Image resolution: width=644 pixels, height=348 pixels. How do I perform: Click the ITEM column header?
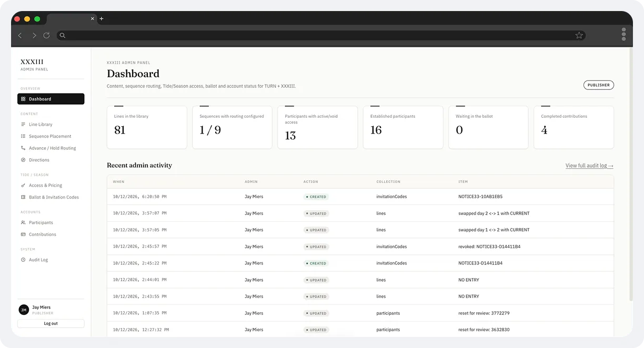coord(463,182)
